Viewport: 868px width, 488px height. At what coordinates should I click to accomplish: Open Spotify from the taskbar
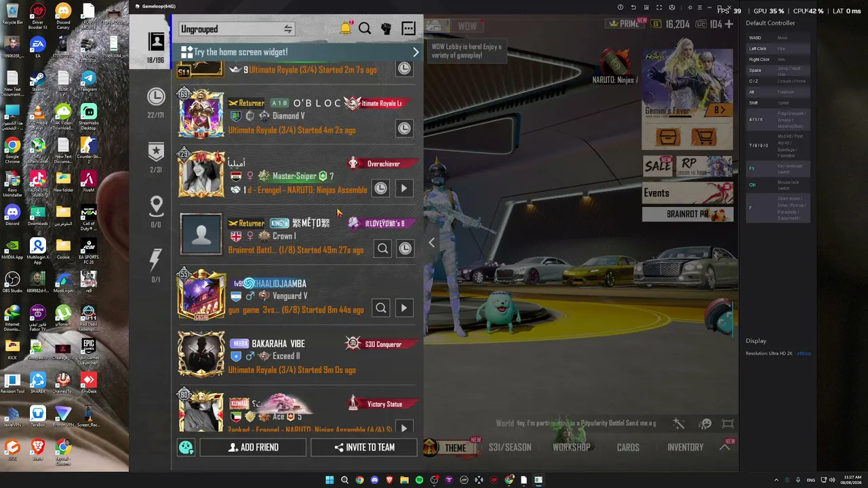pyautogui.click(x=419, y=480)
